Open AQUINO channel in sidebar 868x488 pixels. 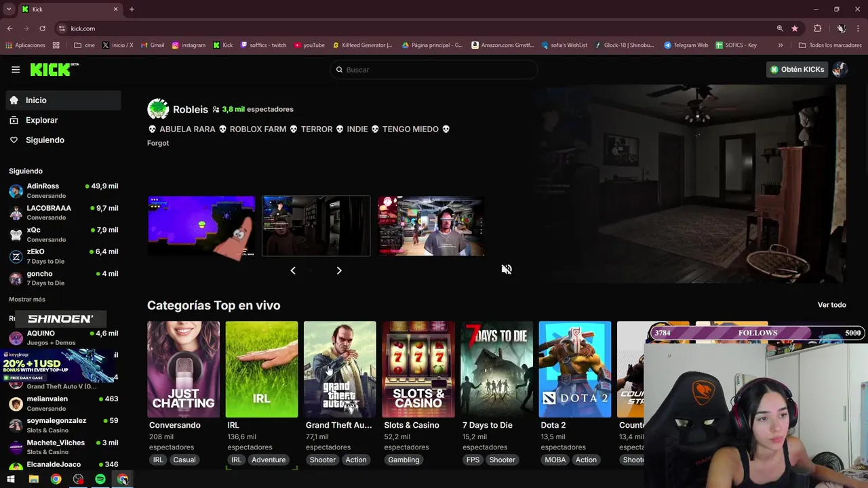coord(64,338)
